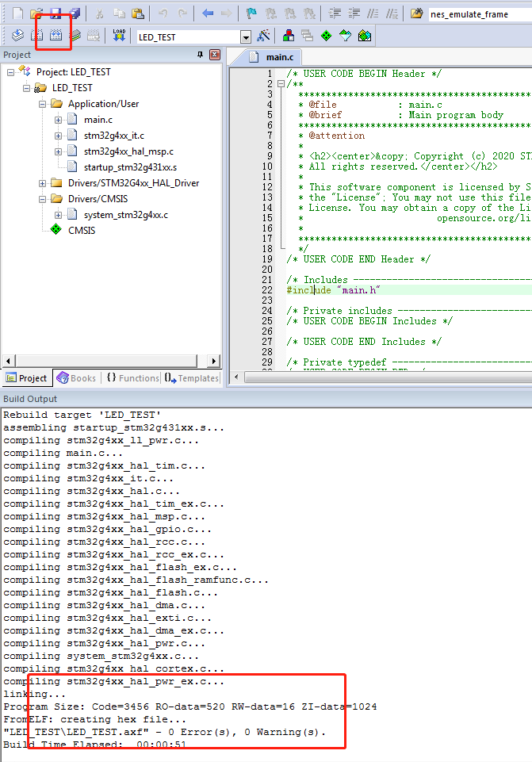Select startup_stm32g431xx.s in project tree
The height and width of the screenshot is (762, 532).
[130, 167]
